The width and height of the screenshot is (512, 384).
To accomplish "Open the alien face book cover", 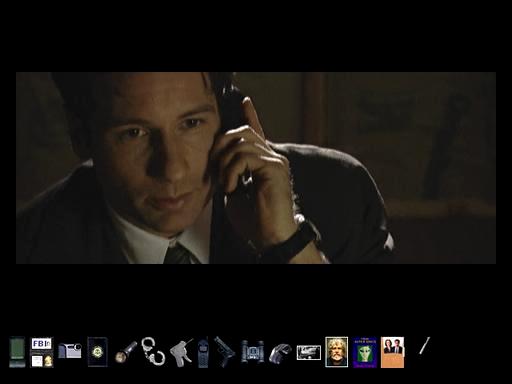I will click(x=365, y=352).
